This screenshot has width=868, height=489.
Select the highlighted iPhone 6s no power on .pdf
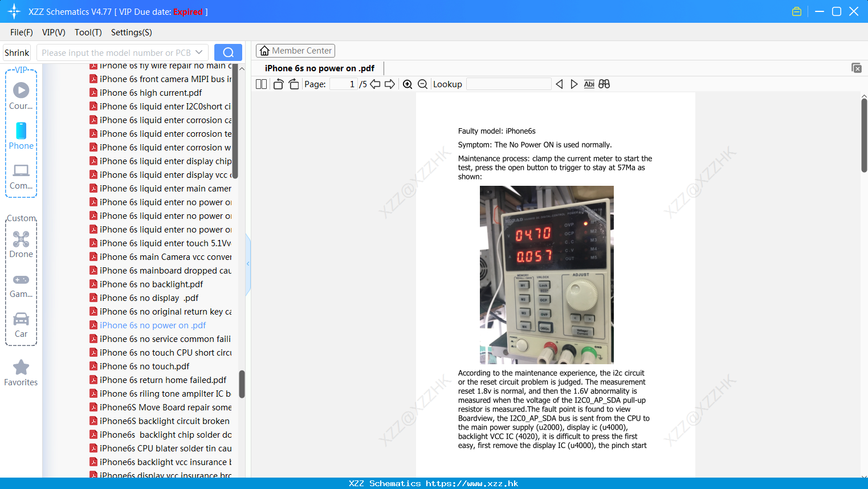click(x=148, y=325)
